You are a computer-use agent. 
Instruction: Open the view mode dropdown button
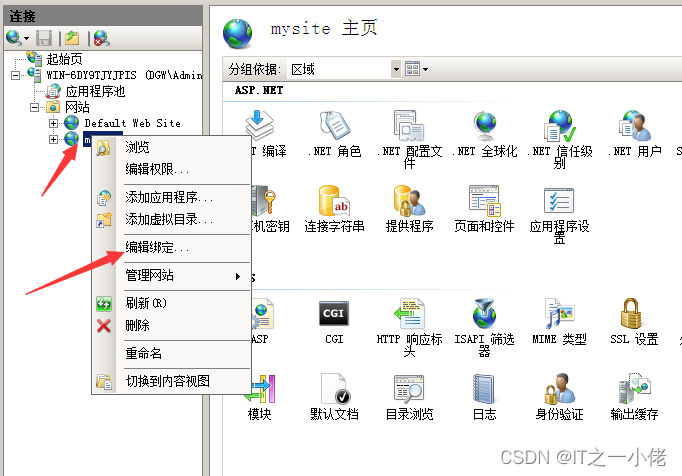tap(416, 69)
